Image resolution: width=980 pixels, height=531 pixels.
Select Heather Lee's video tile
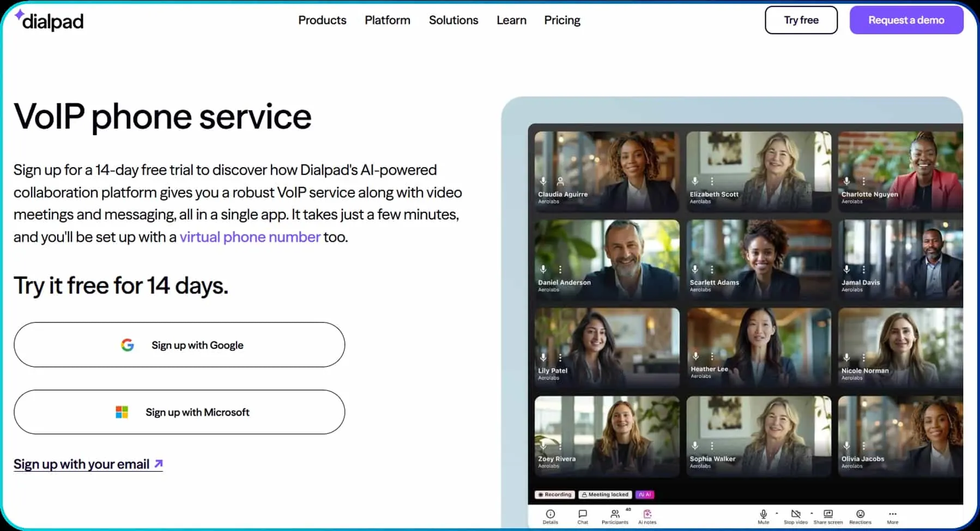[759, 347]
